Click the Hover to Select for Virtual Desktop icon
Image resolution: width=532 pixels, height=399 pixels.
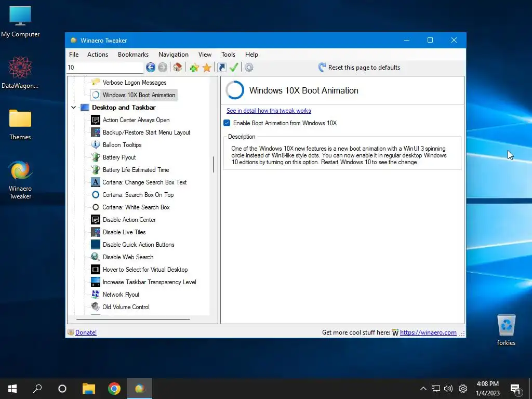click(x=96, y=270)
